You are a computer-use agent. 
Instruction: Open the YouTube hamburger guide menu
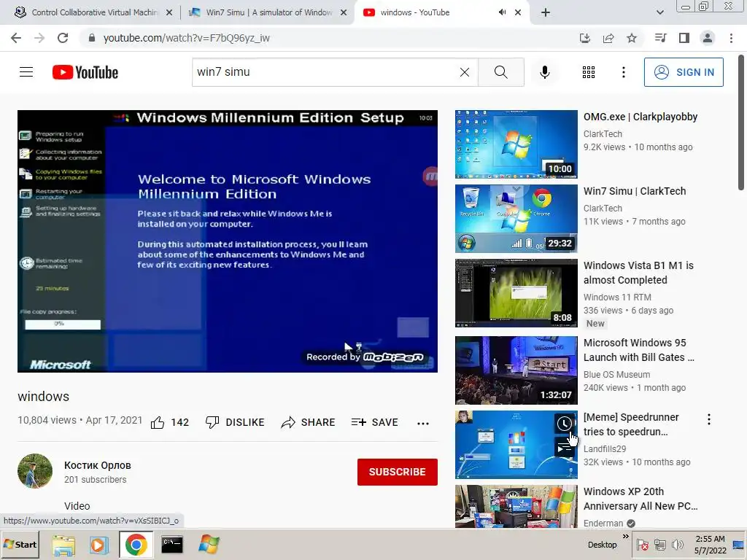tap(26, 72)
